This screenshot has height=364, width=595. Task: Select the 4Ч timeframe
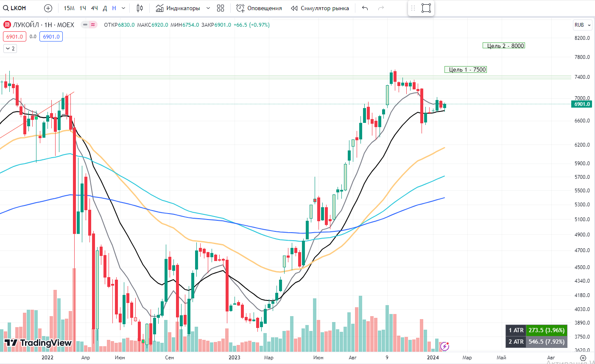point(95,8)
